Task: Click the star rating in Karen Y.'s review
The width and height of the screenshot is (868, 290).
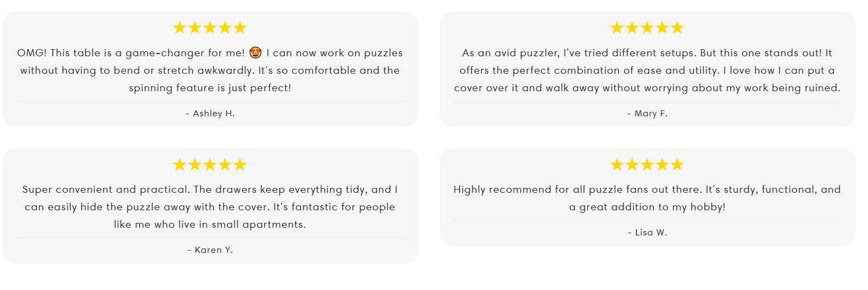Action: pos(210,164)
